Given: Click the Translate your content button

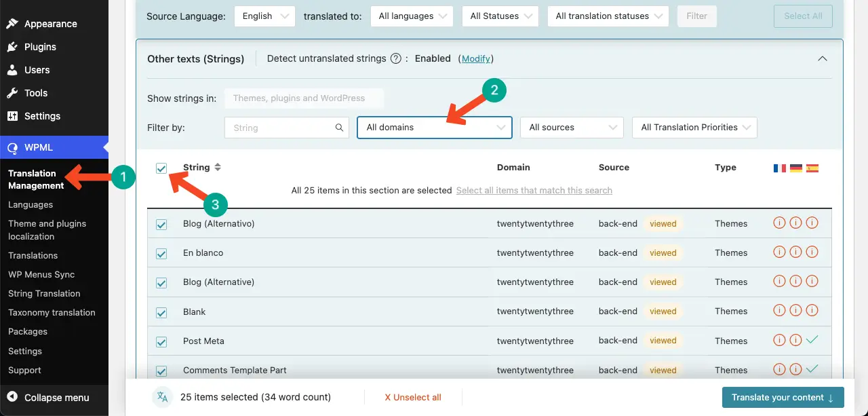Looking at the screenshot, I should pyautogui.click(x=783, y=397).
